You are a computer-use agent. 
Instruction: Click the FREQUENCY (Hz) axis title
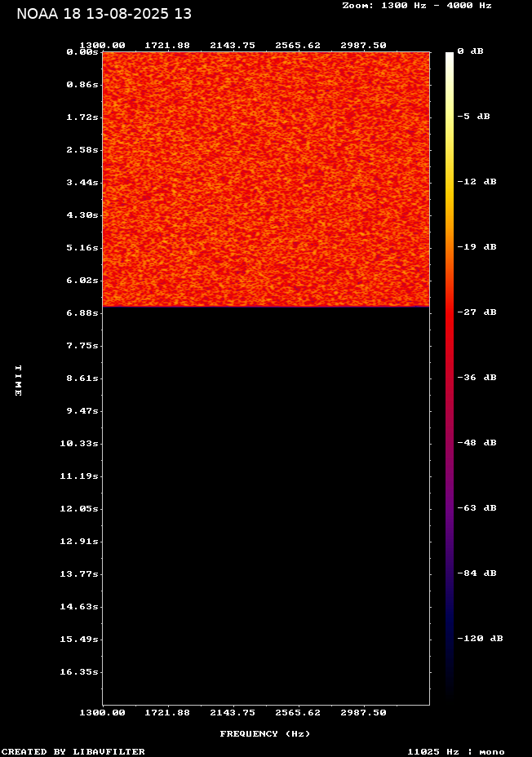[265, 734]
